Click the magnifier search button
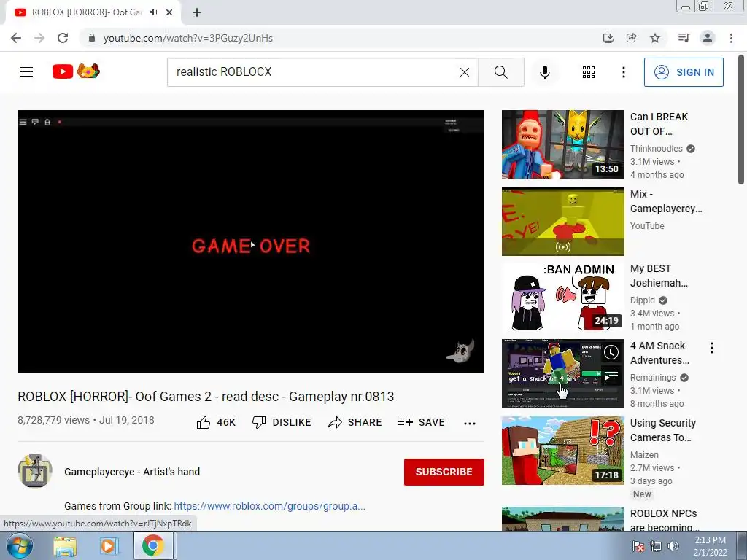The height and width of the screenshot is (560, 747). tap(500, 72)
